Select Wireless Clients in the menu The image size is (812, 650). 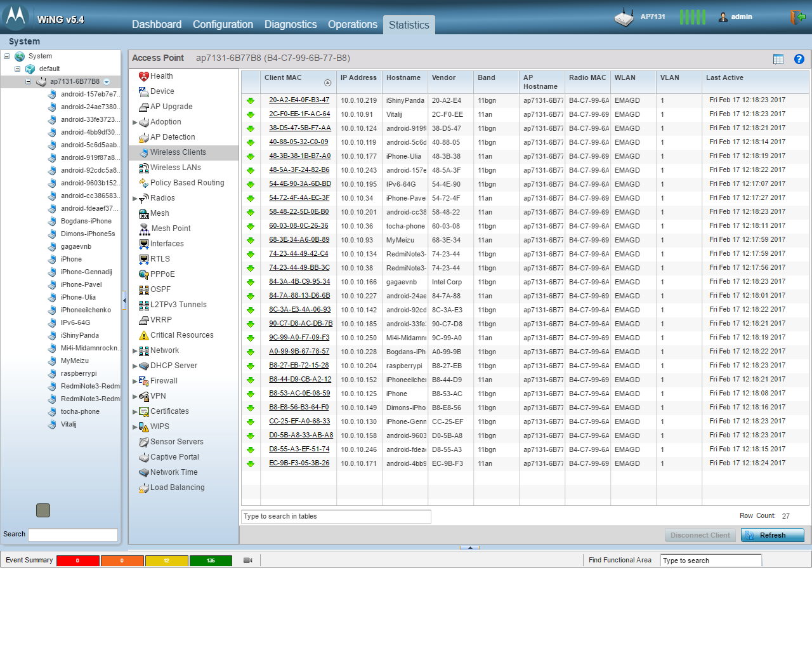[184, 152]
